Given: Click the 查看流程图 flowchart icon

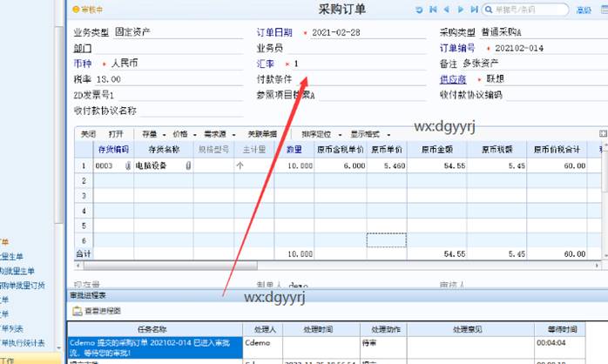Looking at the screenshot, I should 77,311.
